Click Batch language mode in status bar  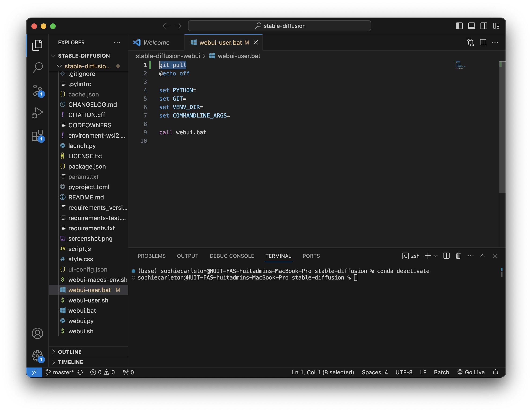pos(441,372)
